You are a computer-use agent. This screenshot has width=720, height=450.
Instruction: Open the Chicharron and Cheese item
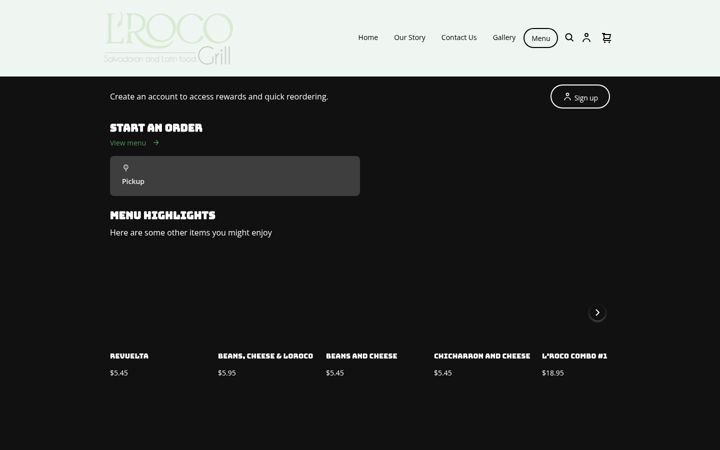[x=482, y=356]
